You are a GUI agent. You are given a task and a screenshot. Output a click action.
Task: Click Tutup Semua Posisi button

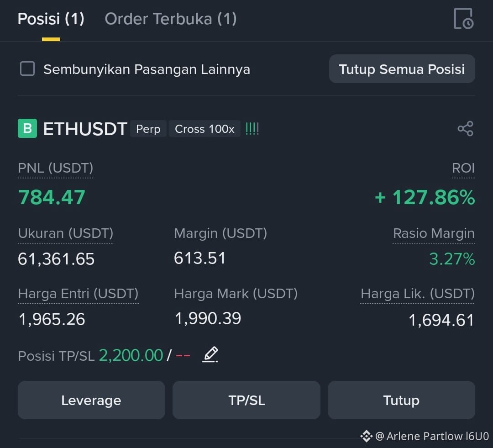(402, 69)
